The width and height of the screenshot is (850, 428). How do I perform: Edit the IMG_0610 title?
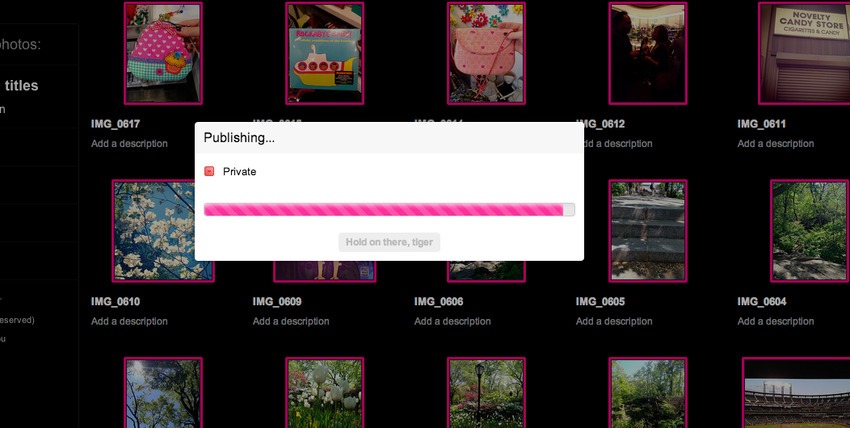(115, 302)
